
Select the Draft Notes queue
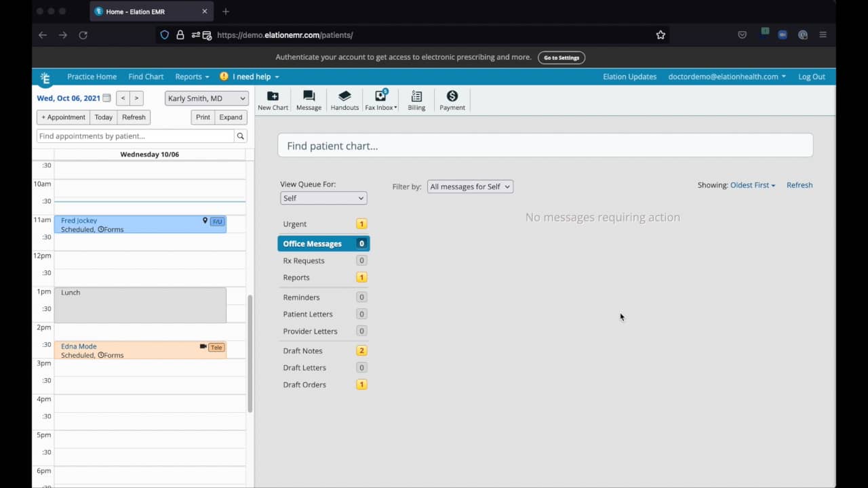pos(323,350)
